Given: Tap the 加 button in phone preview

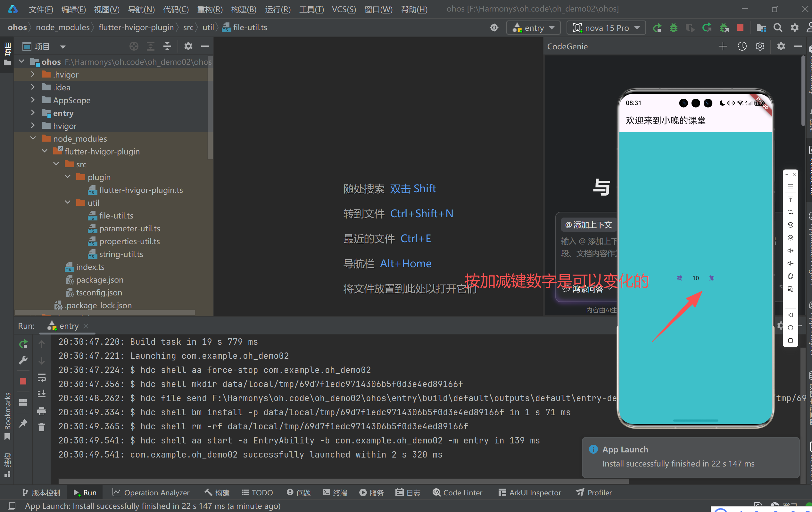Looking at the screenshot, I should point(711,278).
